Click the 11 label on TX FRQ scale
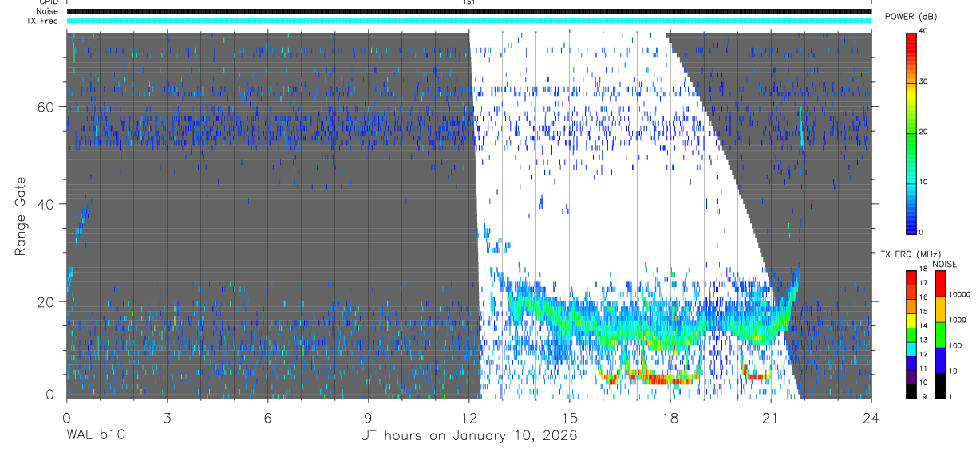The height and width of the screenshot is (452, 980). tap(923, 368)
